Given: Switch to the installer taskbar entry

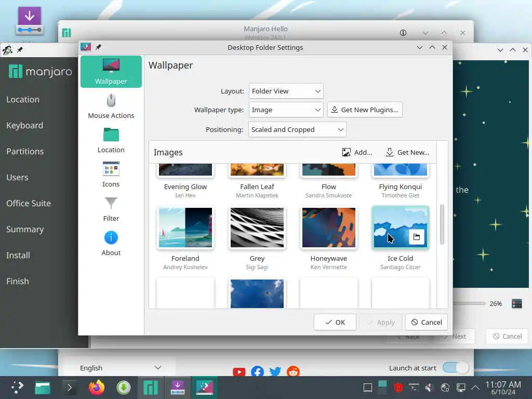Looking at the screenshot, I should pos(178,388).
